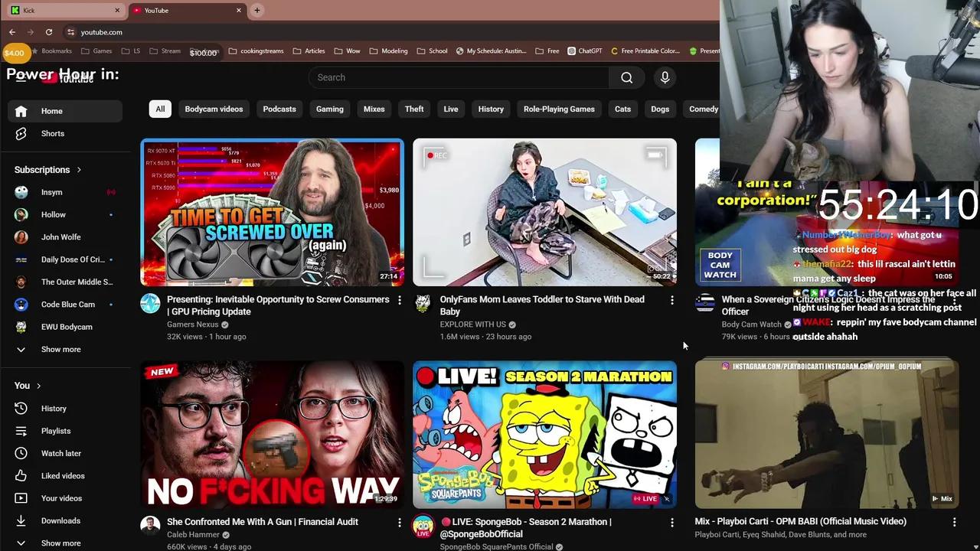980x551 pixels.
Task: Open options for Financial Audit video
Action: click(x=399, y=522)
